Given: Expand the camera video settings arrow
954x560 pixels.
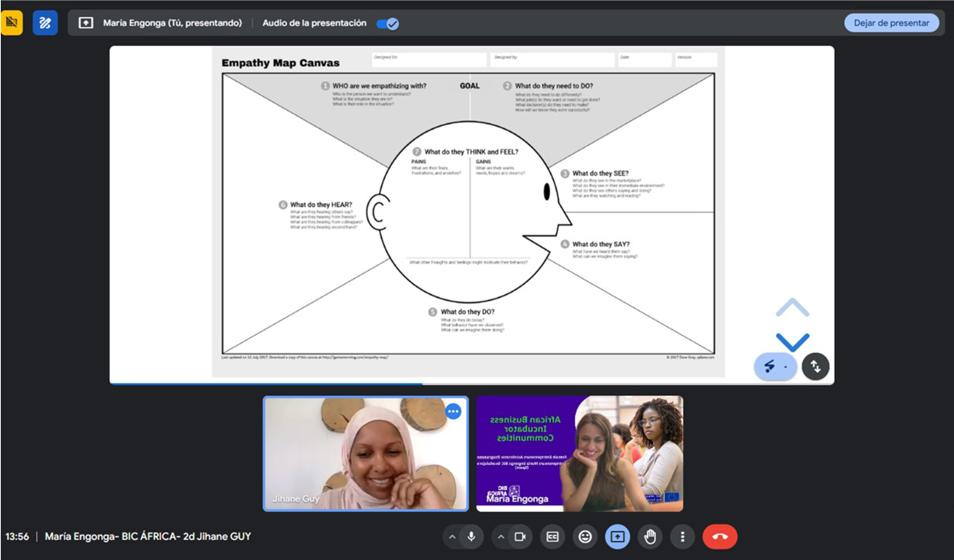Looking at the screenshot, I should click(x=501, y=537).
